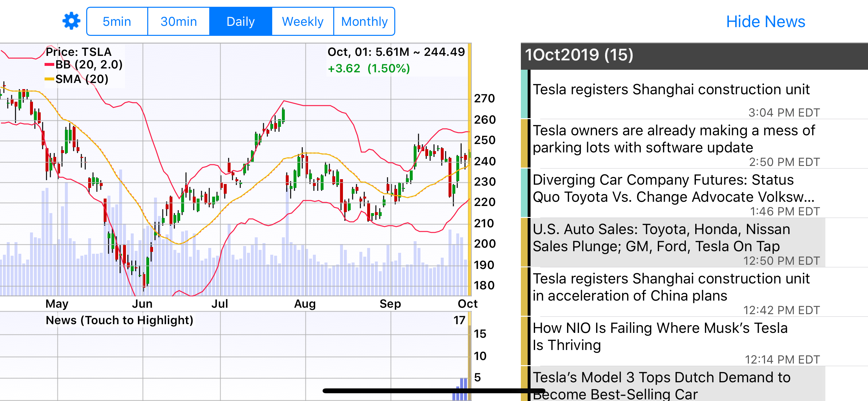Tap the yellow SMA (20) legend swatch
This screenshot has height=401, width=868.
49,79
